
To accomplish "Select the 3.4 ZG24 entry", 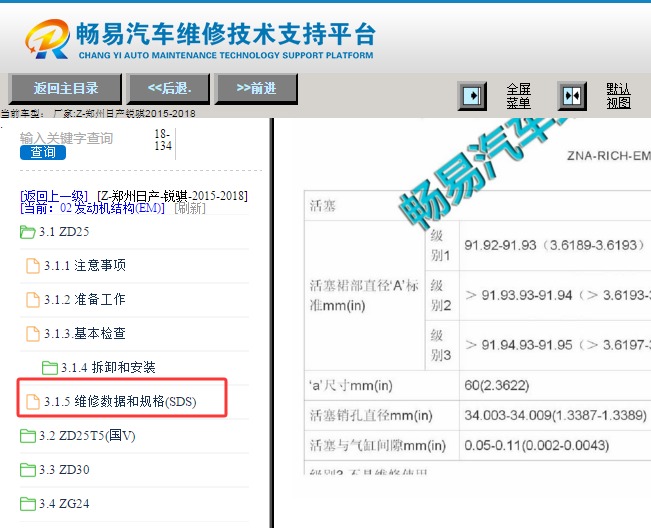I will [x=64, y=504].
